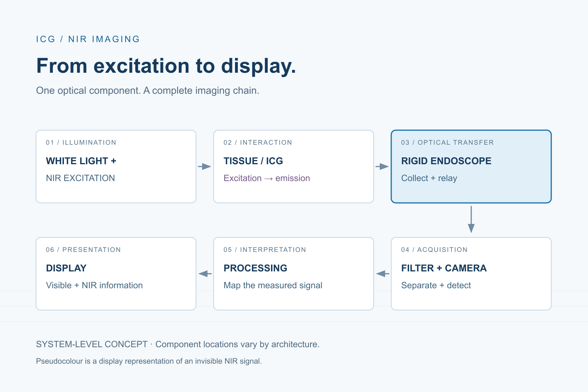
Task: Click the arrow from Processing to Display card
Action: 205,274
